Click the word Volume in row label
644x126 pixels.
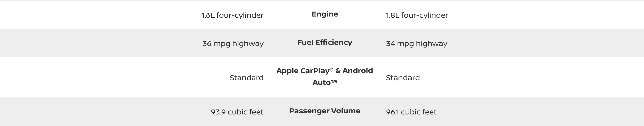[346, 111]
